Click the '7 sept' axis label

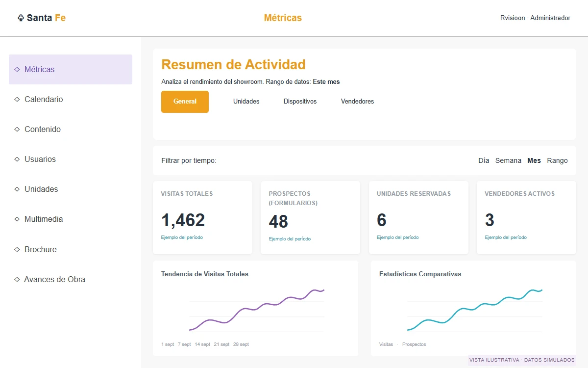click(x=184, y=344)
